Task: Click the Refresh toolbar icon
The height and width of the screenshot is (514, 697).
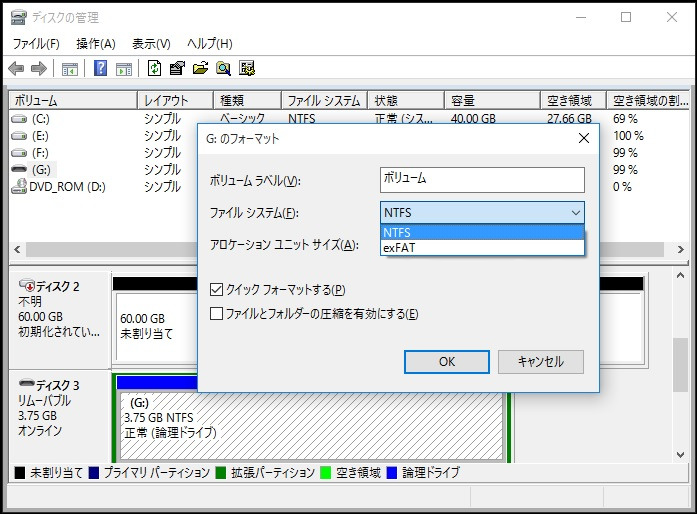Action: (154, 68)
